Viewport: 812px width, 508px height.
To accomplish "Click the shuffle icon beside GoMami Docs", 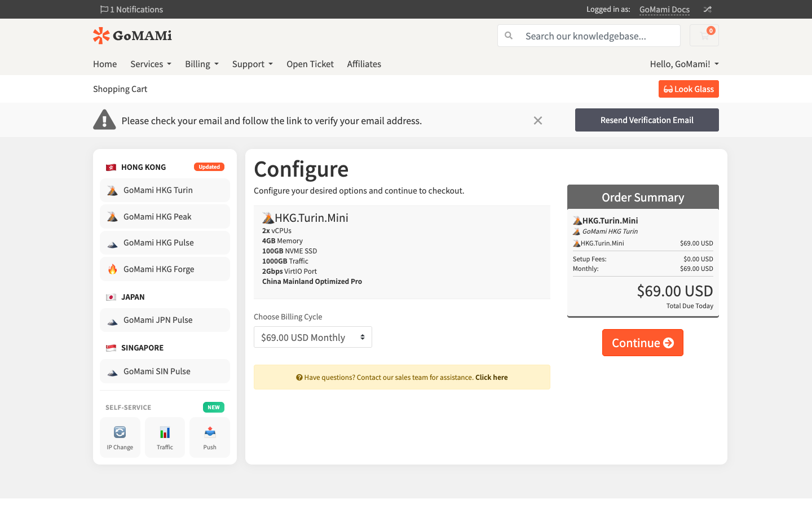I will (707, 9).
